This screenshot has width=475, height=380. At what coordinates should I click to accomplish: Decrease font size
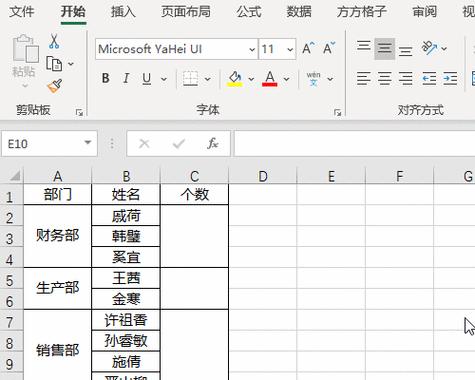pos(329,49)
